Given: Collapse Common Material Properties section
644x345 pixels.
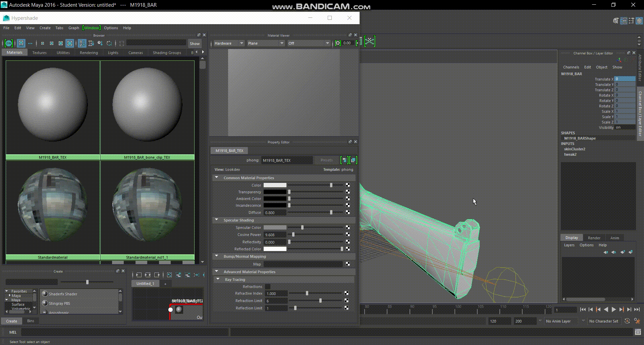Looking at the screenshot, I should click(x=216, y=178).
